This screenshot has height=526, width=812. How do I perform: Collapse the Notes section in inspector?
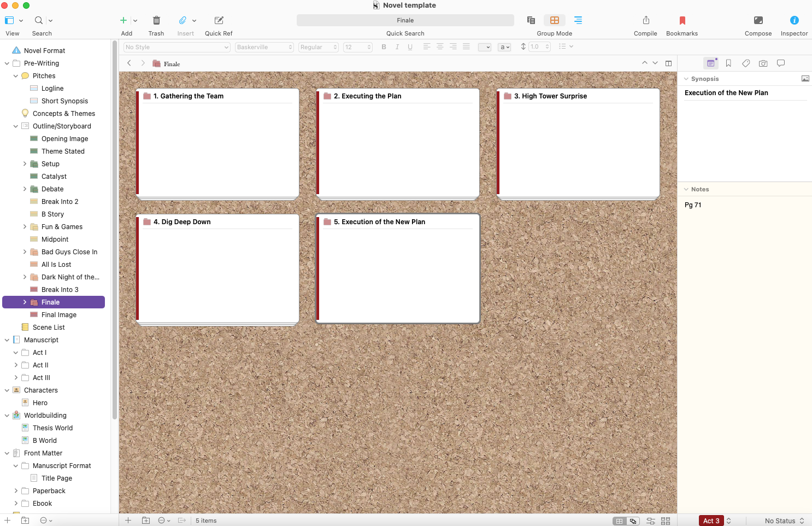coord(686,189)
